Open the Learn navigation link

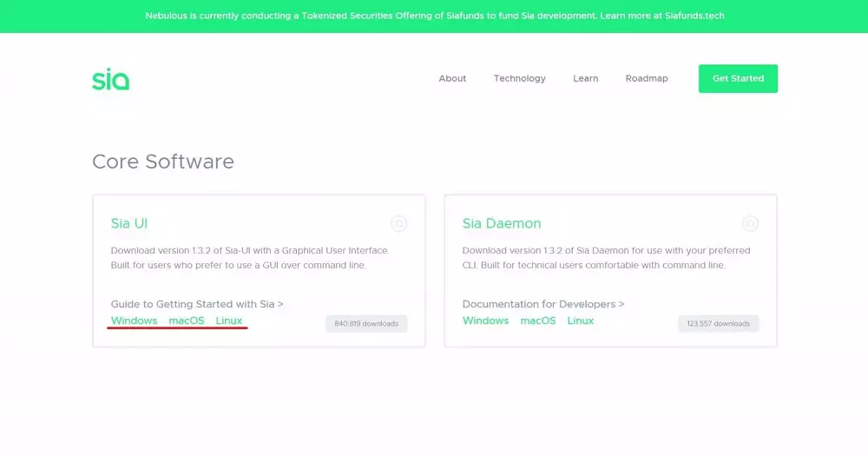tap(585, 78)
